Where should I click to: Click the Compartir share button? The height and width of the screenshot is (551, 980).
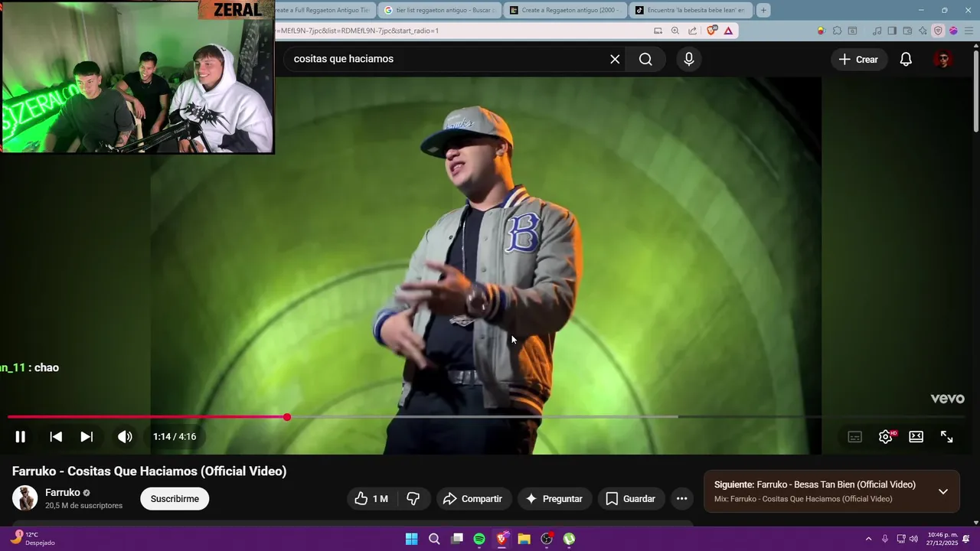(473, 499)
